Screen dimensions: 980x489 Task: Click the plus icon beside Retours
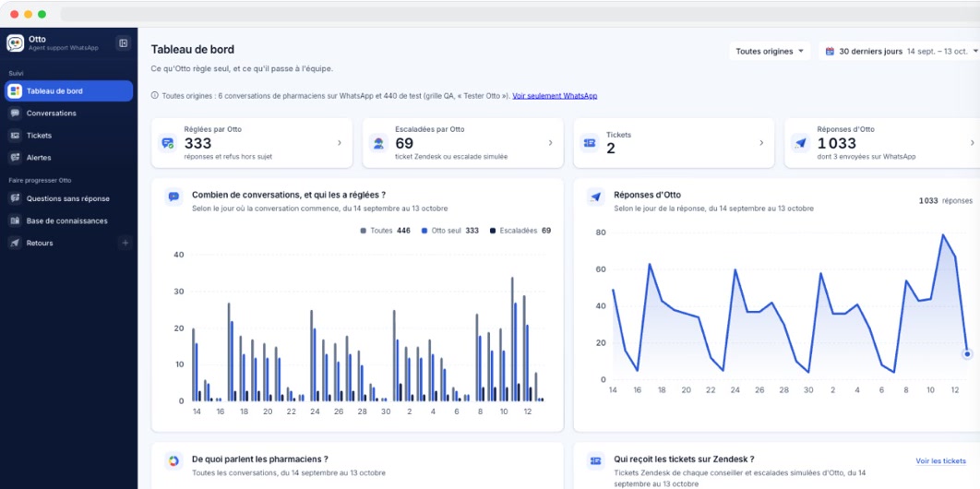[x=125, y=243]
